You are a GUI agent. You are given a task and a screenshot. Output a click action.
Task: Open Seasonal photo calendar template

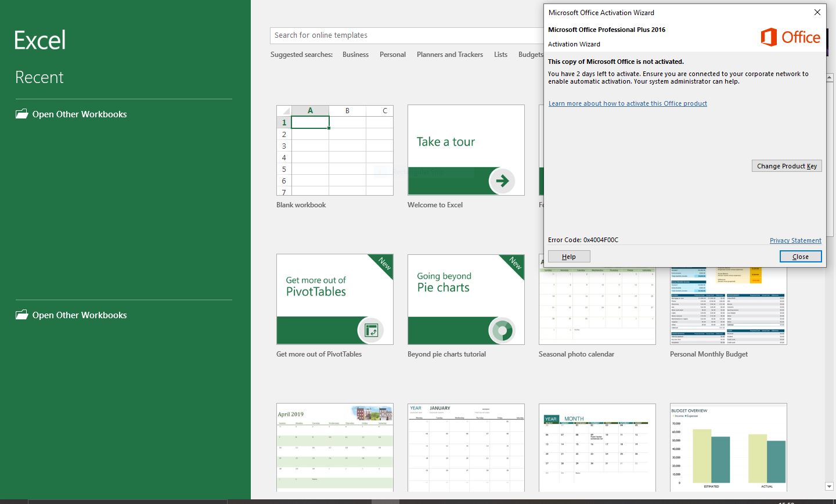point(597,306)
